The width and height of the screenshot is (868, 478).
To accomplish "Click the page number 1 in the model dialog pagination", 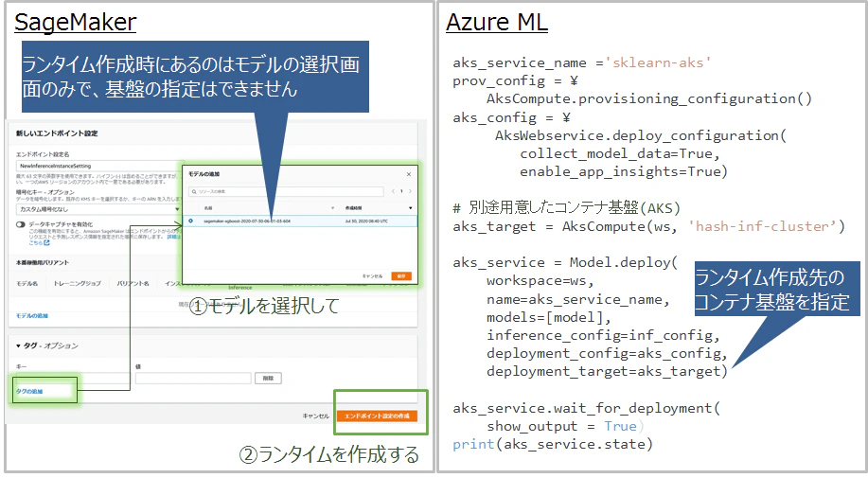I will tap(401, 191).
